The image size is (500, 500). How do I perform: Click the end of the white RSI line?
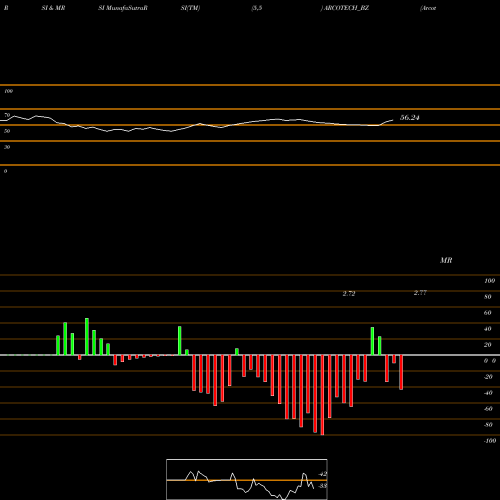coord(393,120)
